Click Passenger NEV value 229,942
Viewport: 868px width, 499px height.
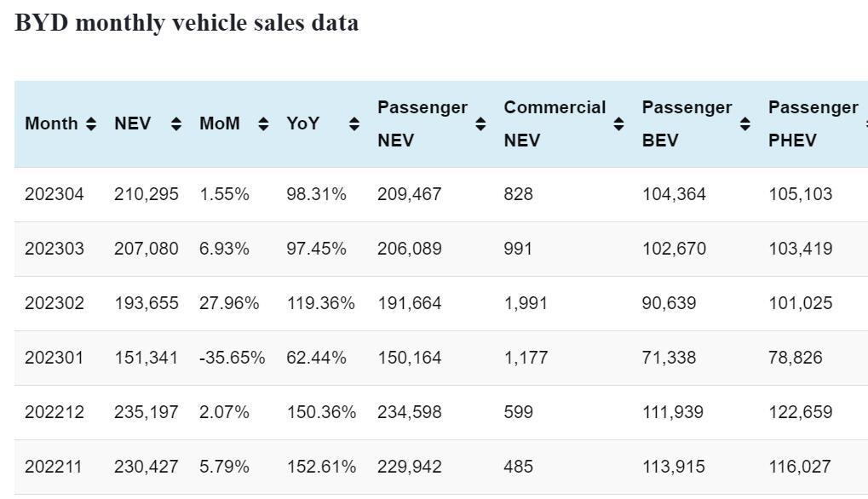click(x=409, y=467)
